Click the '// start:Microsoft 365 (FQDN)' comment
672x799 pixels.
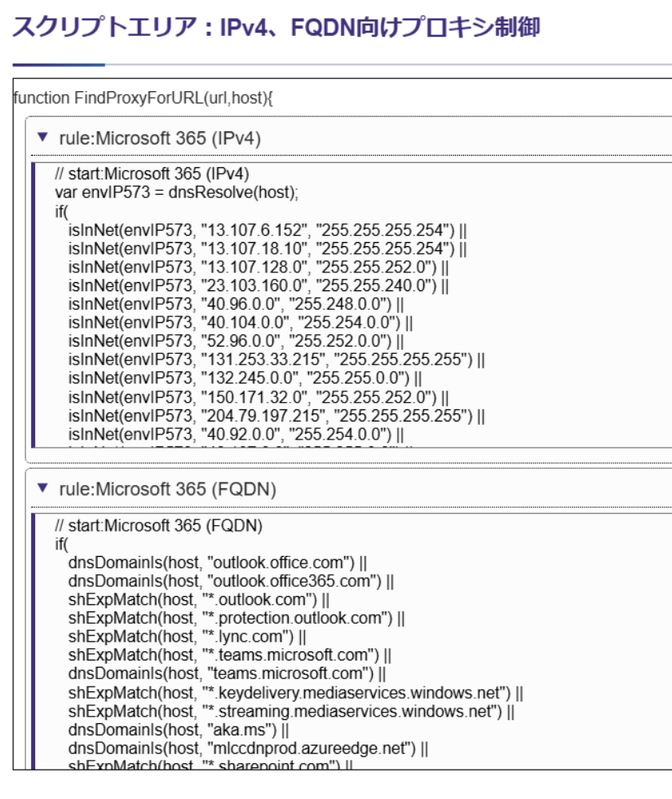point(158,527)
